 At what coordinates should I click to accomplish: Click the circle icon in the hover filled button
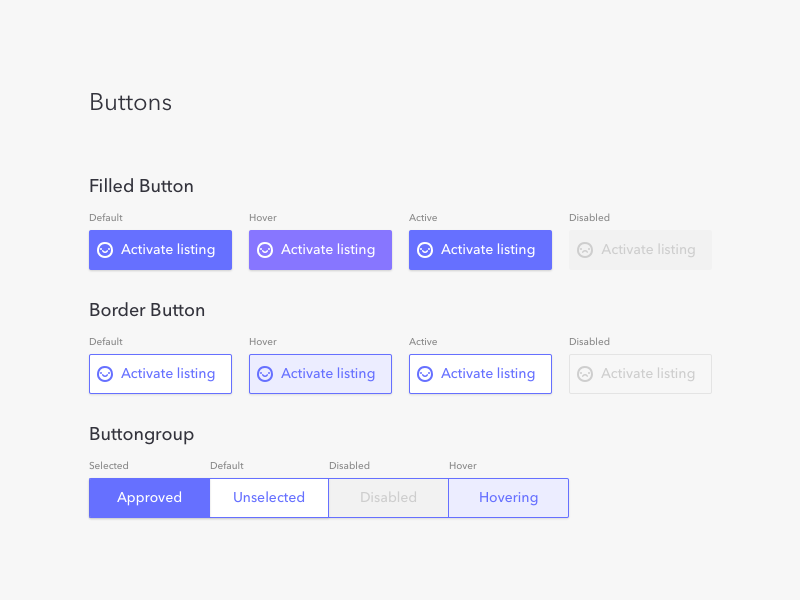click(x=265, y=250)
